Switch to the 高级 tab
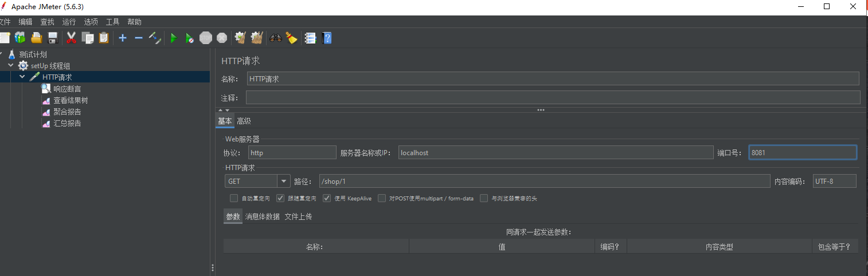 (244, 121)
